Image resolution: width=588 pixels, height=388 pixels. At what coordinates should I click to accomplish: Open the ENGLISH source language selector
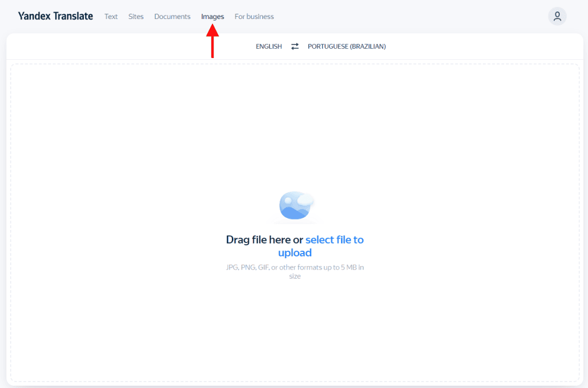[269, 47]
